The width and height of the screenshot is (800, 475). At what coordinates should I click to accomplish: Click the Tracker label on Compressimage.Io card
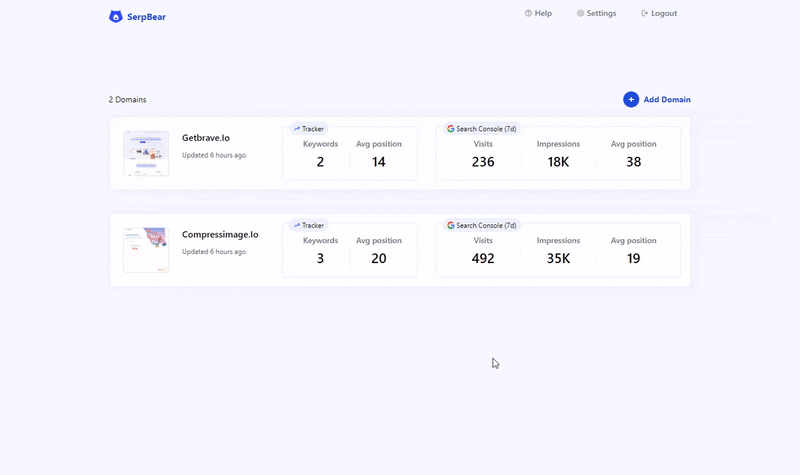pyautogui.click(x=313, y=226)
